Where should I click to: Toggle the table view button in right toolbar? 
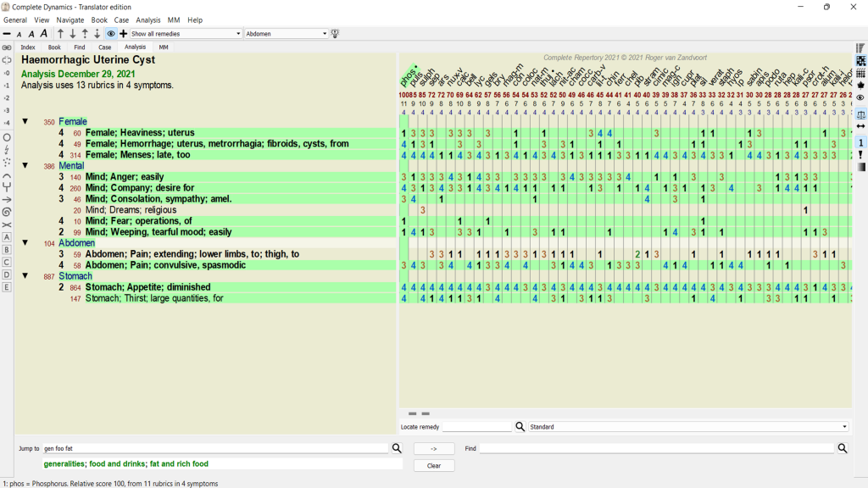(x=861, y=60)
